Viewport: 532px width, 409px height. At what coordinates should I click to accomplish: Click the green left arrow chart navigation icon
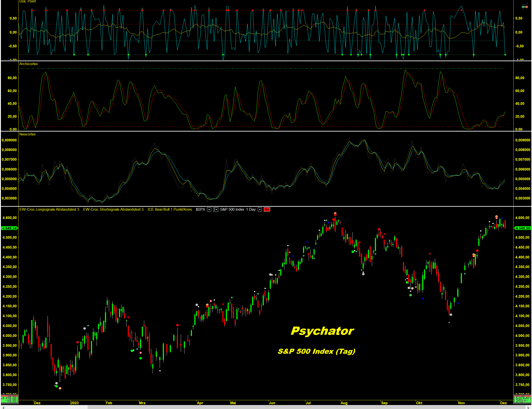coord(523,7)
